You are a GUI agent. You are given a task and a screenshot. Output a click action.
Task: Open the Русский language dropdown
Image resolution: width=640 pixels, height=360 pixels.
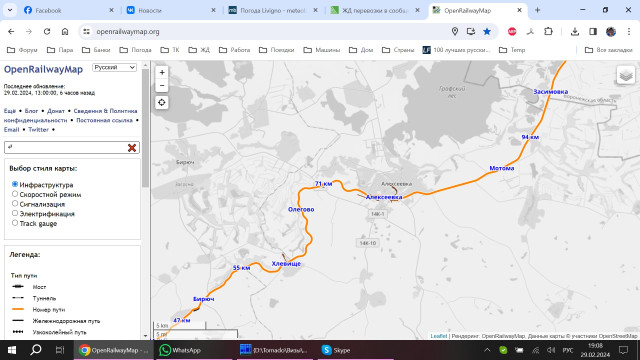coord(114,67)
